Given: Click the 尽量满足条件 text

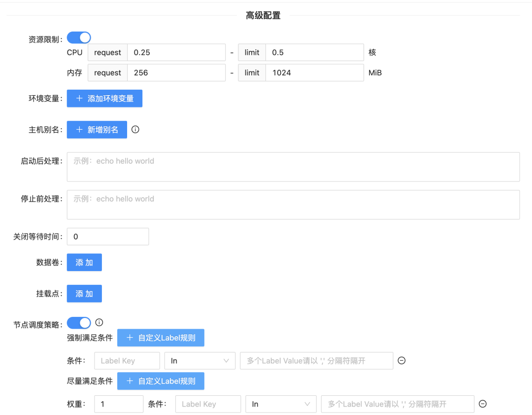Looking at the screenshot, I should (x=90, y=381).
